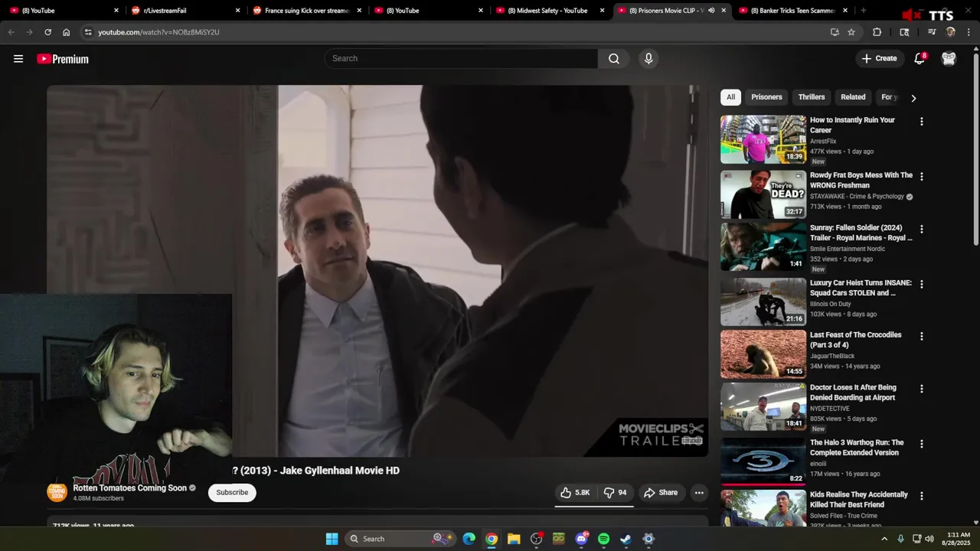Image resolution: width=980 pixels, height=551 pixels.
Task: Start voice search with microphone icon
Action: [648, 59]
